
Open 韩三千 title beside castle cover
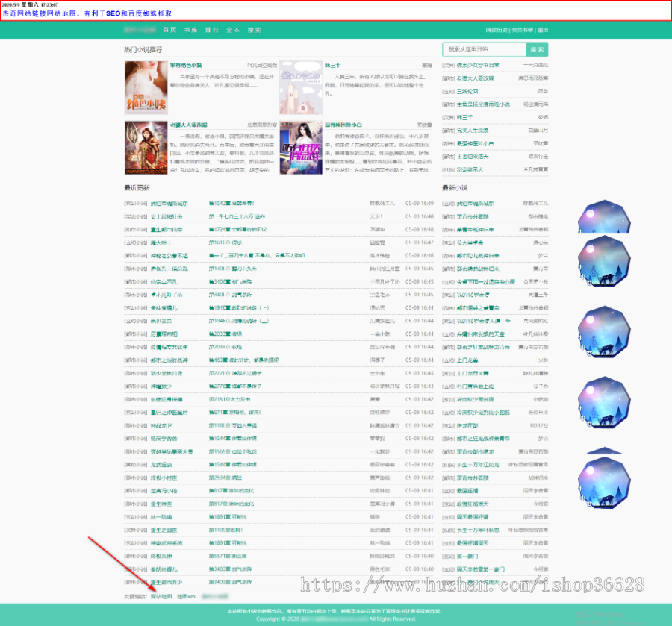pyautogui.click(x=332, y=66)
